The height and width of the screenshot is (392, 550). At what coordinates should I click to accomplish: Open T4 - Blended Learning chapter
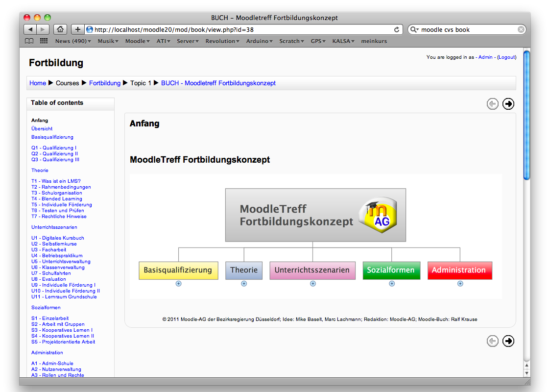coord(56,198)
